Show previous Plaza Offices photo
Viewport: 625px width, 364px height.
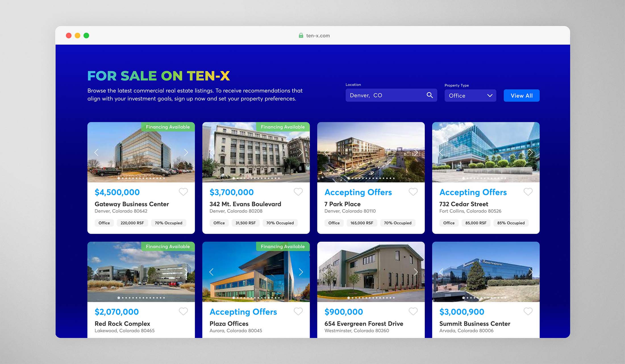[x=211, y=272]
